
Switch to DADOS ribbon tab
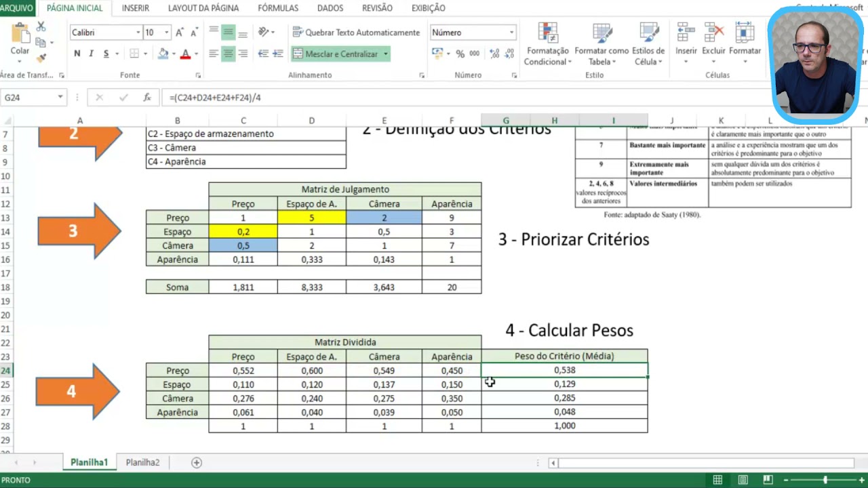tap(330, 8)
